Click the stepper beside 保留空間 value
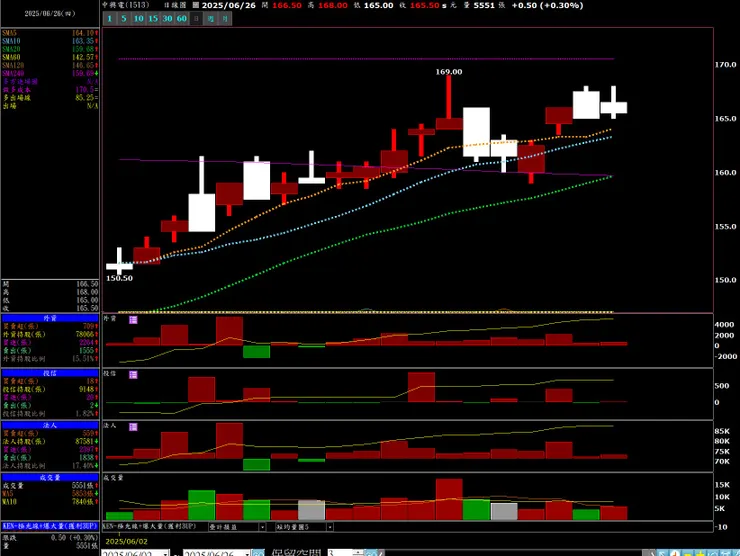The image size is (740, 556). (x=358, y=553)
